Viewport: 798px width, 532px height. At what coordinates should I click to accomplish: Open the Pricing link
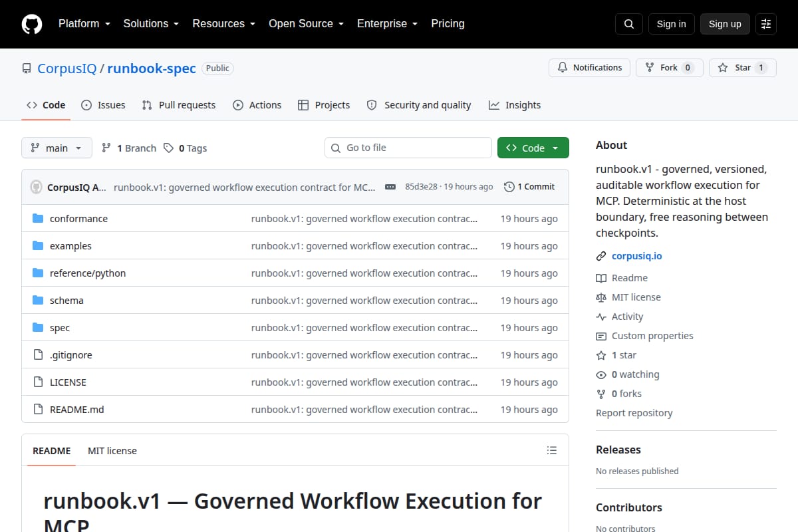tap(448, 23)
